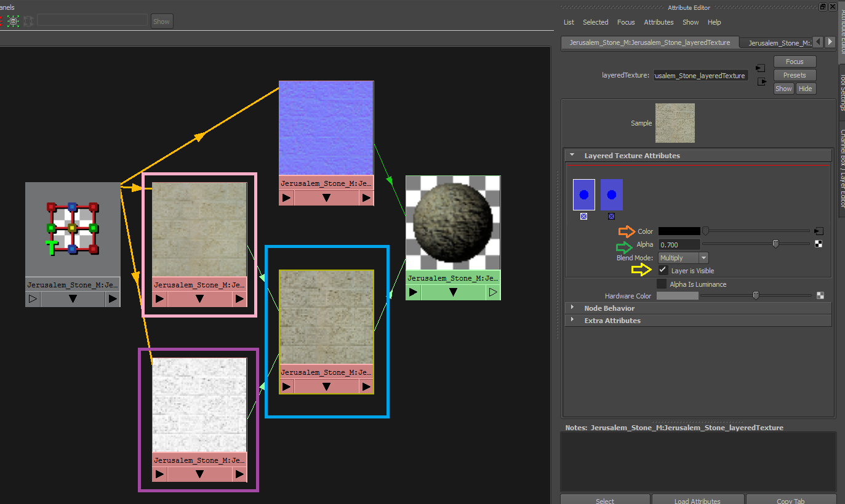Click the input connection arrow icon beside layeredTexture name
Image resolution: width=845 pixels, height=504 pixels.
tap(761, 68)
